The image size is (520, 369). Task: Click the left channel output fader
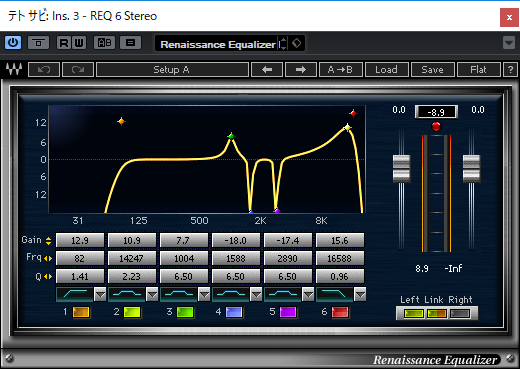coord(401,169)
